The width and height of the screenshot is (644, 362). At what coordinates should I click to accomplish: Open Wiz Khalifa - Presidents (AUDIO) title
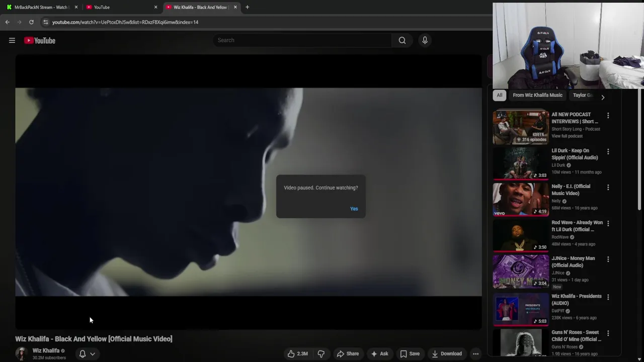click(577, 300)
